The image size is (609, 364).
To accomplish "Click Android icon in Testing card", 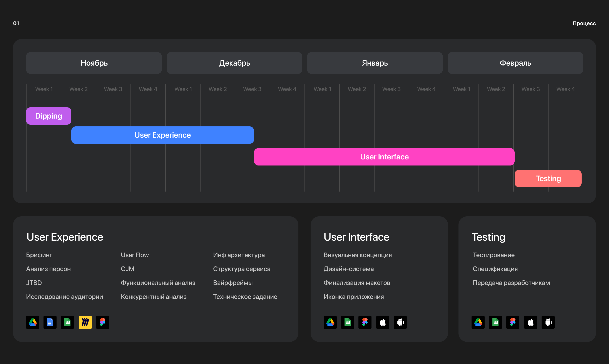I will (x=548, y=322).
